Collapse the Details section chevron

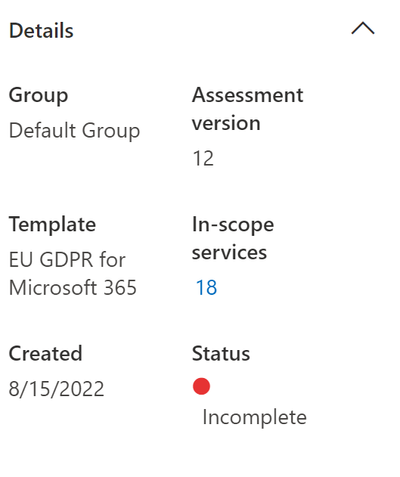click(363, 28)
